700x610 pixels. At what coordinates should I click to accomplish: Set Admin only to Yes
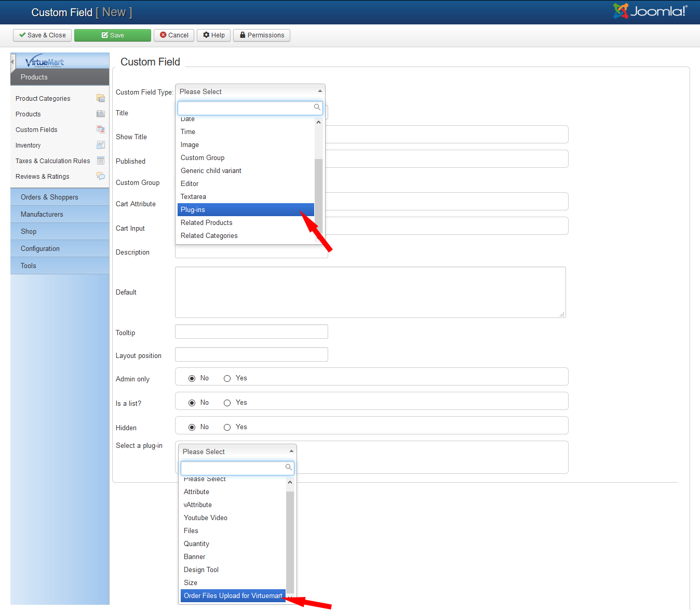(227, 378)
